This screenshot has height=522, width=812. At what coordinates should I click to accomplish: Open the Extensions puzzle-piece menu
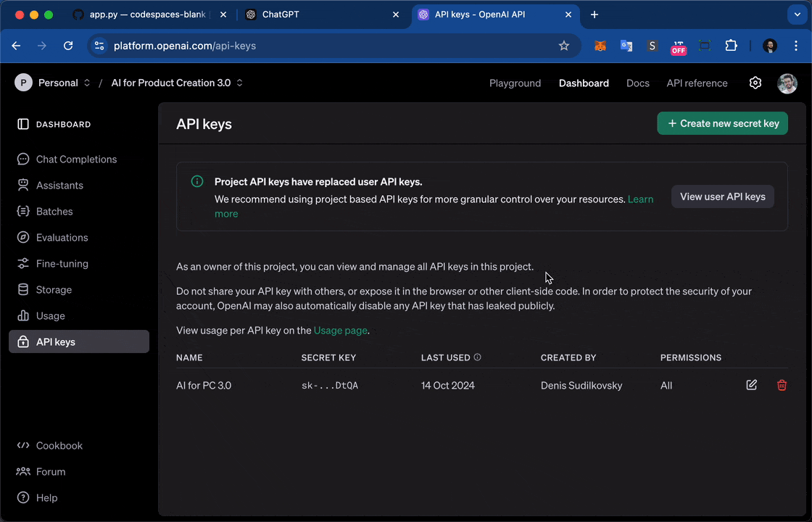[x=731, y=46]
